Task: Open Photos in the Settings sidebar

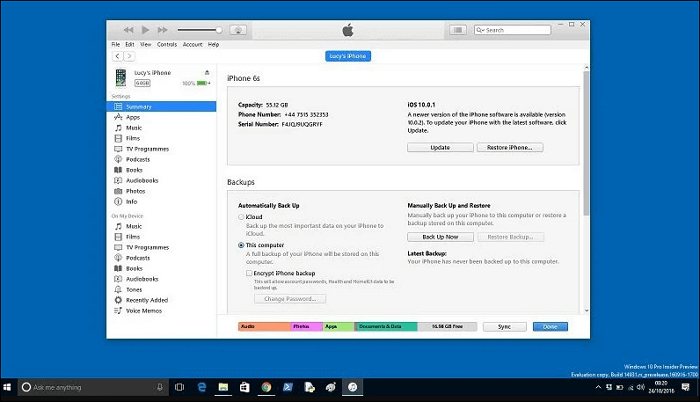Action: 135,190
